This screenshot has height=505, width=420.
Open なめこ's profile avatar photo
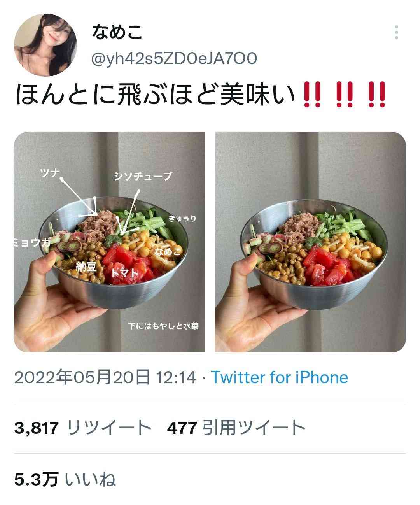point(45,45)
